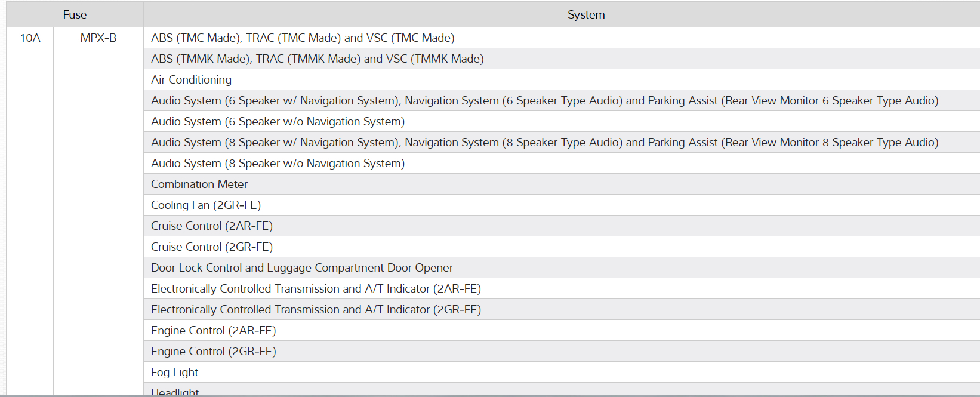Screen dimensions: 980x397
Task: Click the Door Lock Control row
Action: pos(301,267)
